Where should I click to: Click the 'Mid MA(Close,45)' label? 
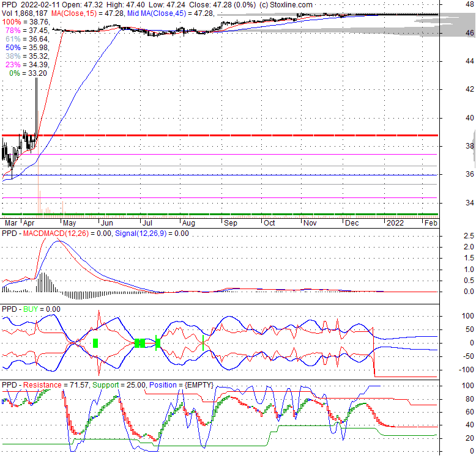coord(157,13)
